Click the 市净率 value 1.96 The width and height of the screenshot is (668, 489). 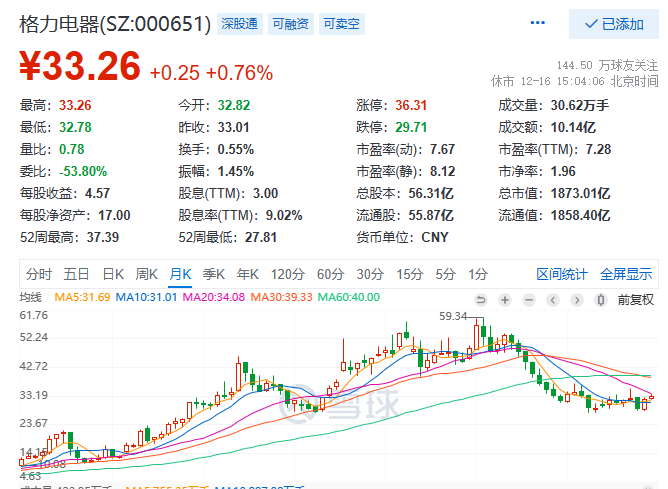(x=563, y=172)
